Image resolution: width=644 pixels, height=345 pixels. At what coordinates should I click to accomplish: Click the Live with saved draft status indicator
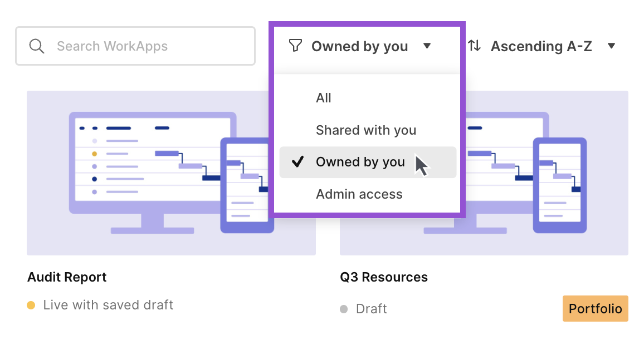(x=108, y=305)
